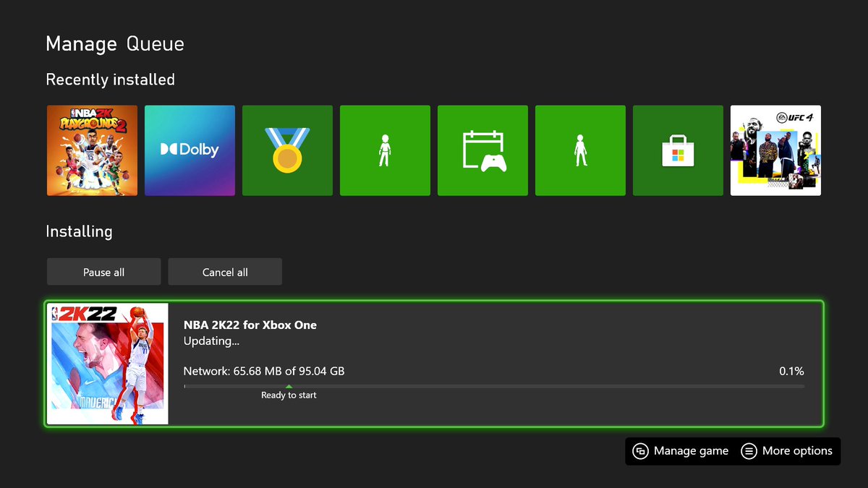Click the Manage Queue page title

(x=115, y=43)
